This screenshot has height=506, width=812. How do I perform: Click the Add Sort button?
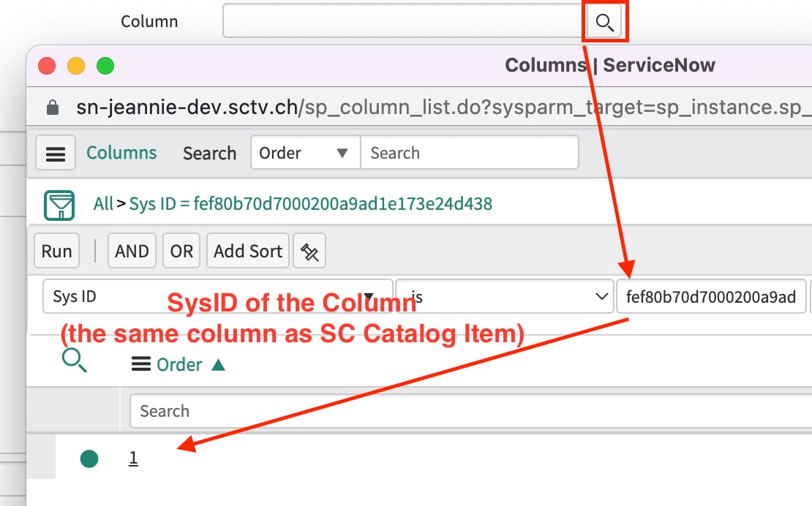[x=247, y=250]
